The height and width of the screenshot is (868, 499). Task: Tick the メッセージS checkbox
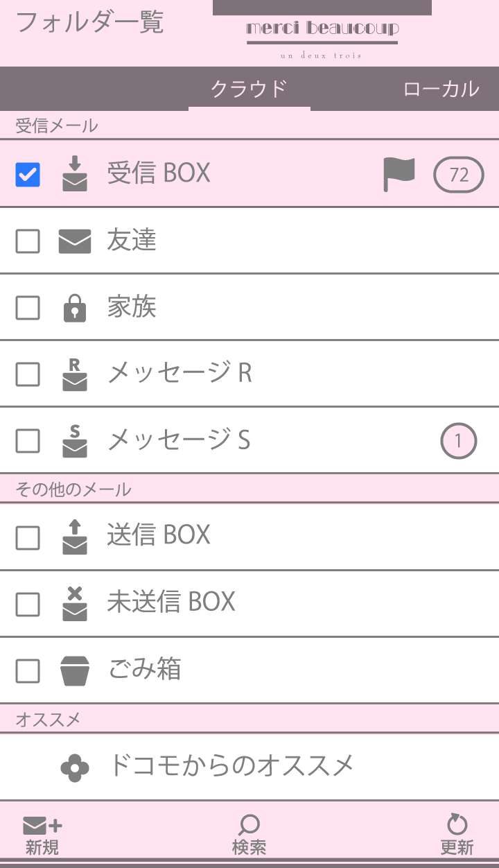point(28,441)
